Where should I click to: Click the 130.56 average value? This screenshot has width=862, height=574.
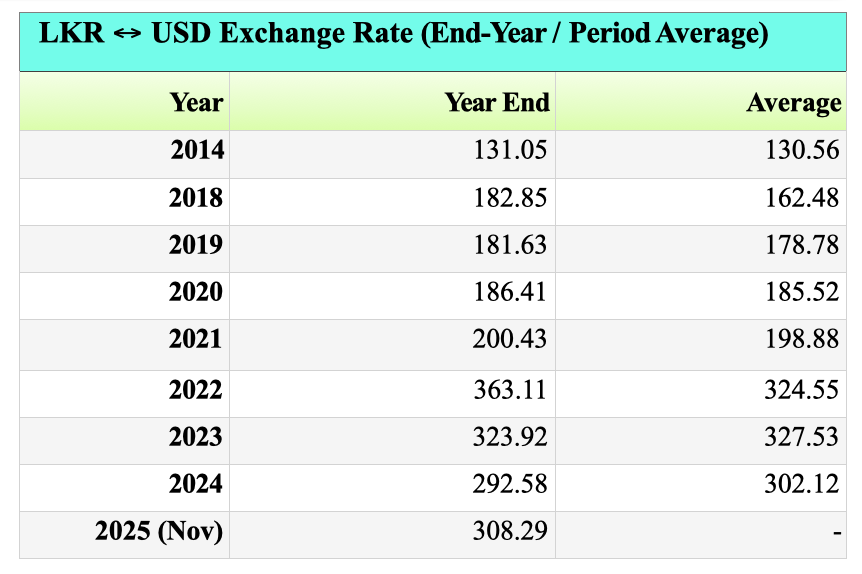802,151
